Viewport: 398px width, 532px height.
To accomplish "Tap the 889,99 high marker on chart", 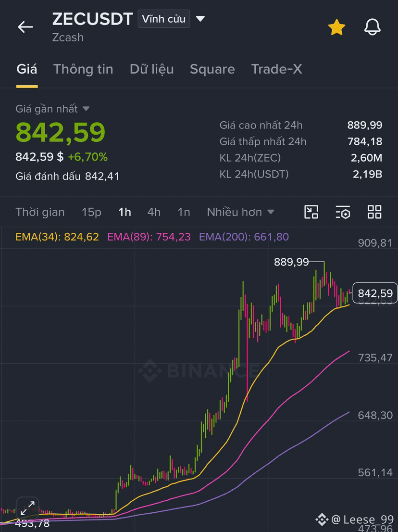I will [x=292, y=262].
